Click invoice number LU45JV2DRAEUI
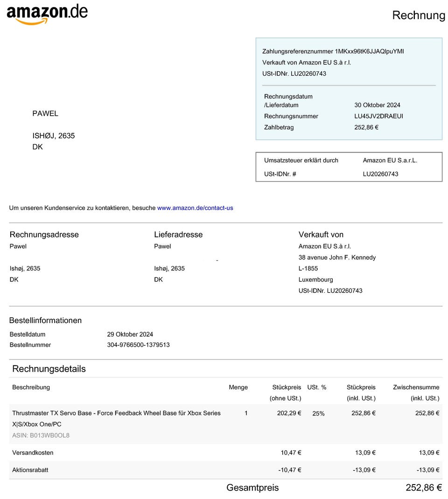Screen dimensions: 448x499 pyautogui.click(x=378, y=116)
